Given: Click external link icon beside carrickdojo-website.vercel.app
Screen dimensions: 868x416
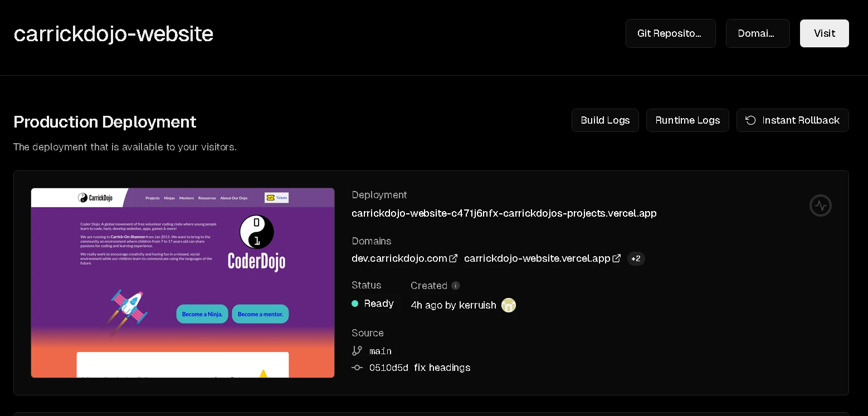Looking at the screenshot, I should pos(617,258).
